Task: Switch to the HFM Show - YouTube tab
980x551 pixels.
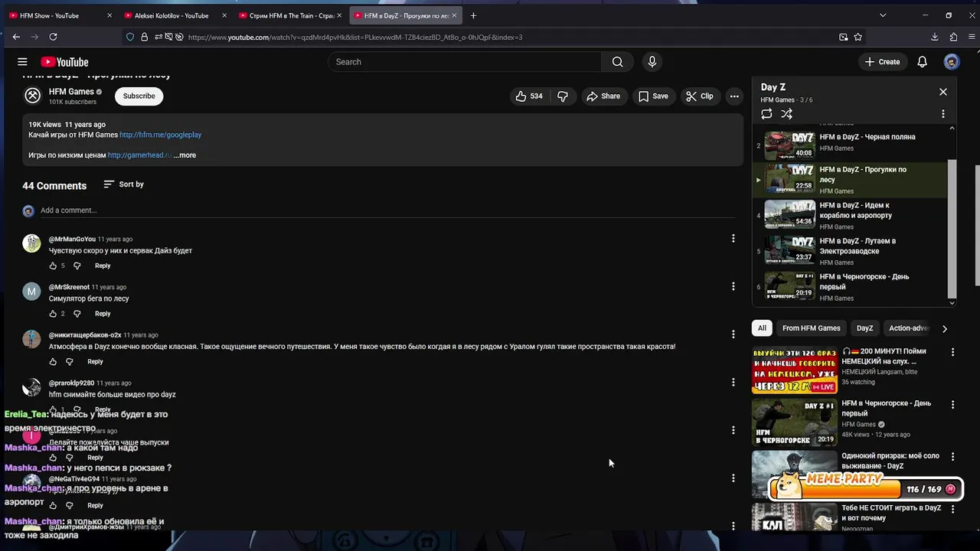Action: pyautogui.click(x=60, y=15)
